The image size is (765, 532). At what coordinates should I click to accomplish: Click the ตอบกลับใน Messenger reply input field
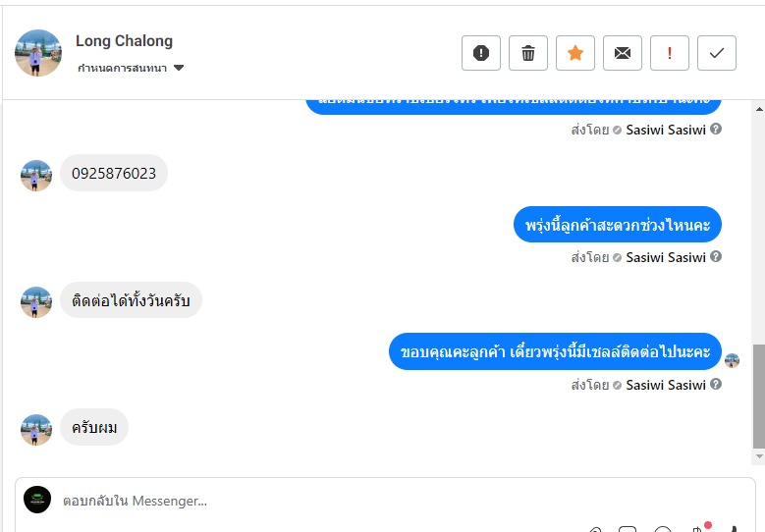tap(385, 501)
